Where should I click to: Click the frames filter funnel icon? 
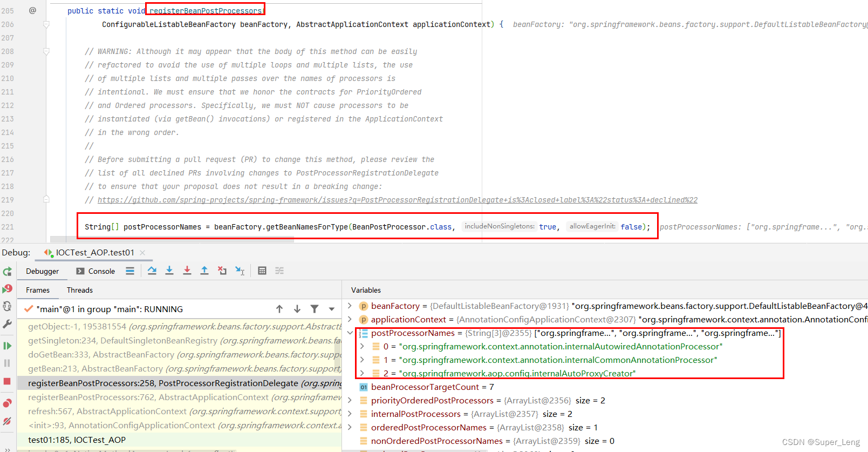315,309
